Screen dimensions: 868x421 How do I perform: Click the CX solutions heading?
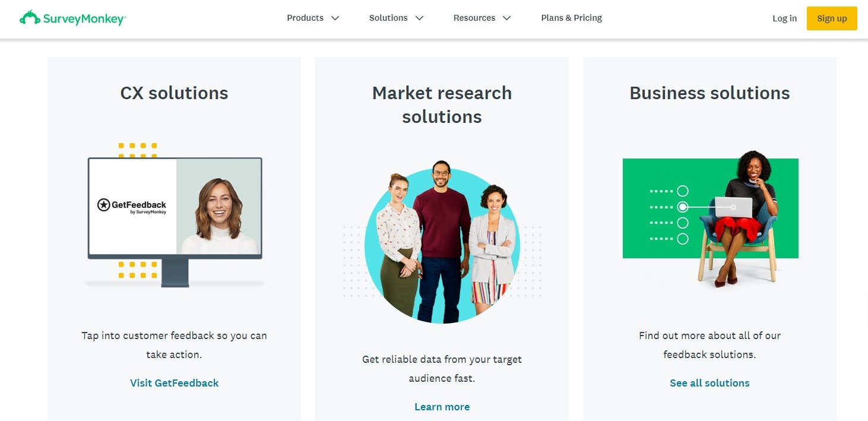click(x=174, y=93)
